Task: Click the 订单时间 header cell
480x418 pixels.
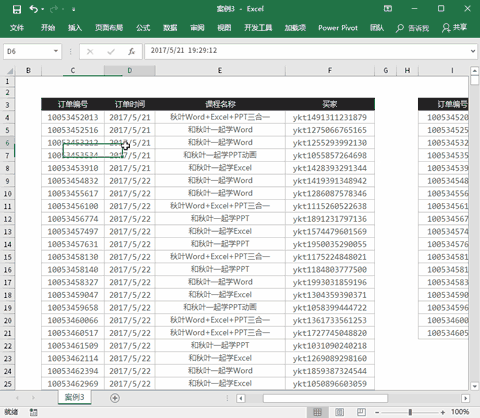Action: point(130,104)
